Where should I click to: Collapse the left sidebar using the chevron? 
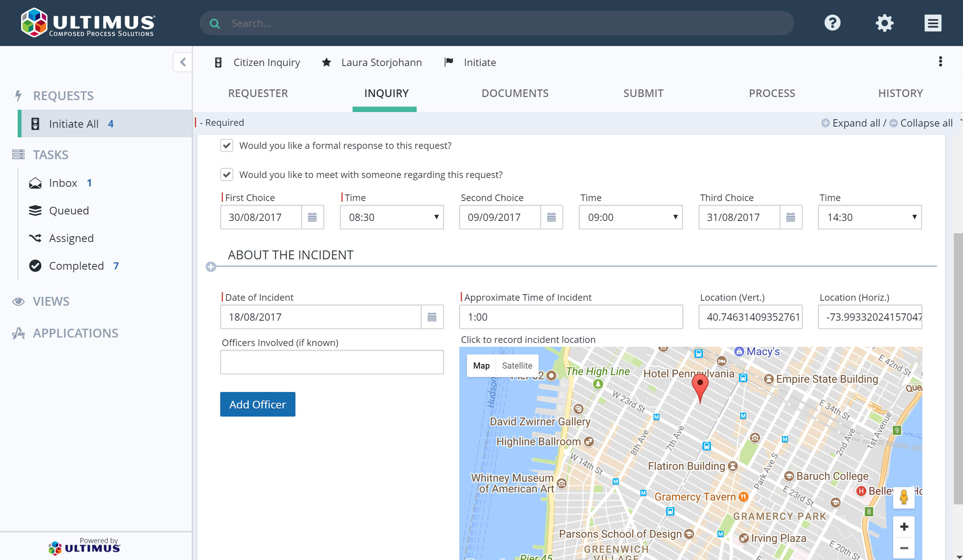pyautogui.click(x=183, y=62)
